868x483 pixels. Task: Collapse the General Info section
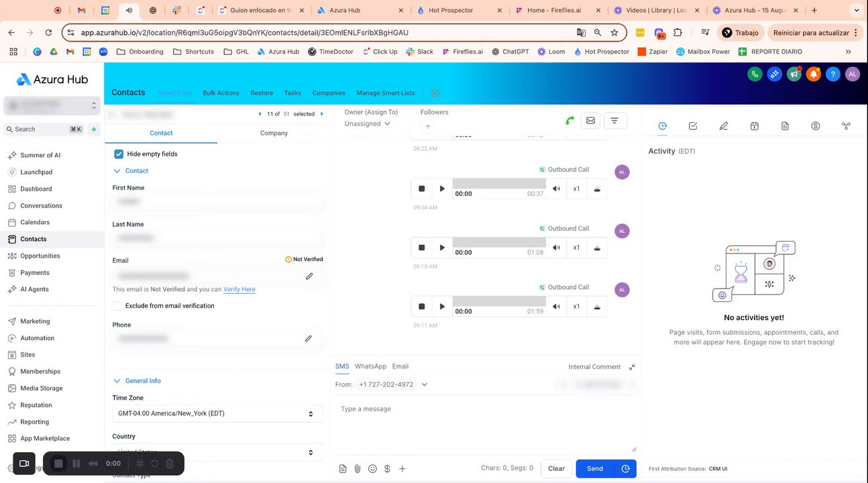(x=117, y=381)
